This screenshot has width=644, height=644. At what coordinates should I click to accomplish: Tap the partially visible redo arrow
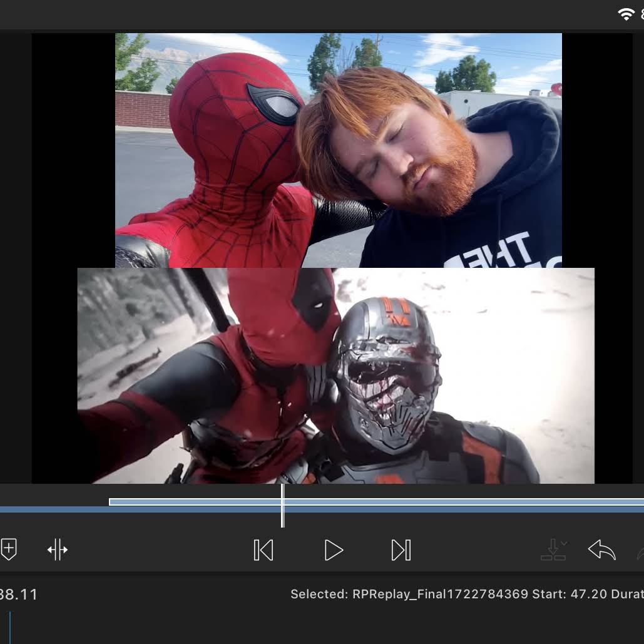coord(640,553)
